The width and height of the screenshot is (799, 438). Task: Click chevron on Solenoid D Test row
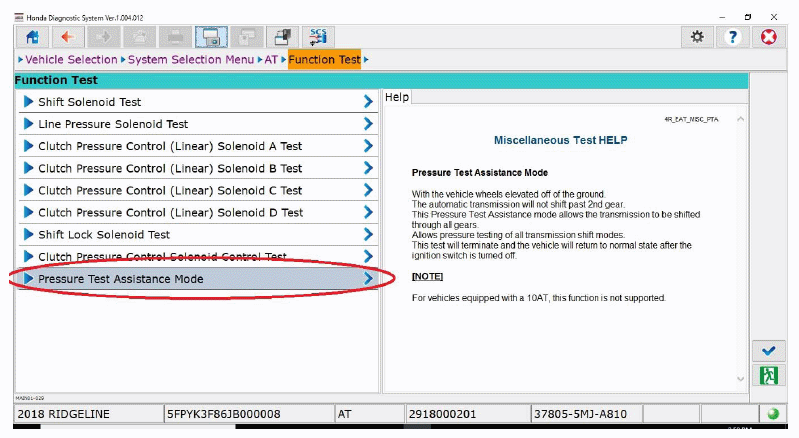pyautogui.click(x=368, y=212)
